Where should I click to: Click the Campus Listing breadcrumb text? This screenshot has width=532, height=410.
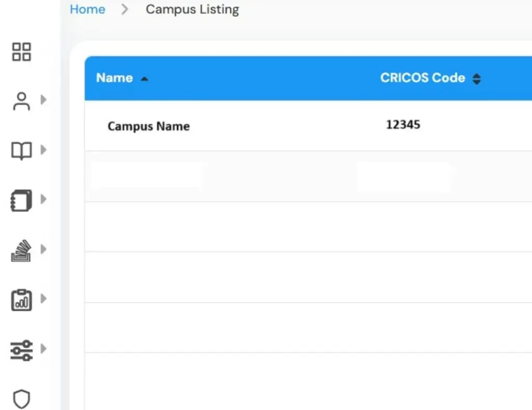(x=192, y=9)
